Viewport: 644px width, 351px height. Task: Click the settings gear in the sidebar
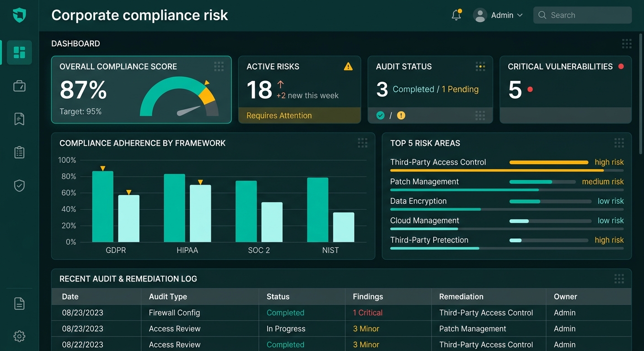click(x=19, y=336)
